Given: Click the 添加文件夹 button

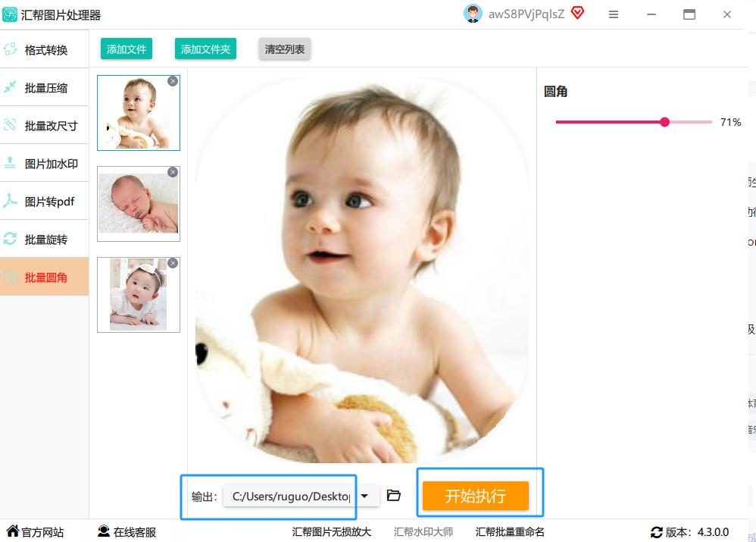Looking at the screenshot, I should (x=205, y=49).
